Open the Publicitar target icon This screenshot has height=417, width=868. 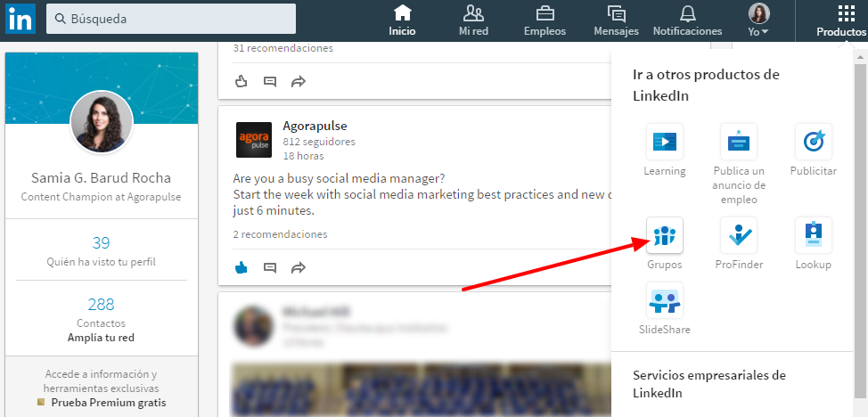[x=814, y=142]
